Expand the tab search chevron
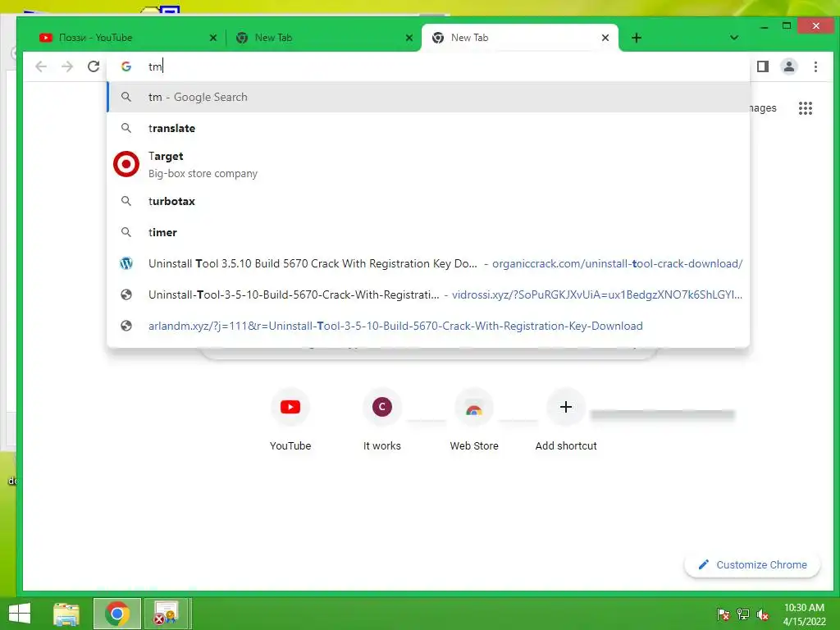The width and height of the screenshot is (840, 630). point(734,38)
